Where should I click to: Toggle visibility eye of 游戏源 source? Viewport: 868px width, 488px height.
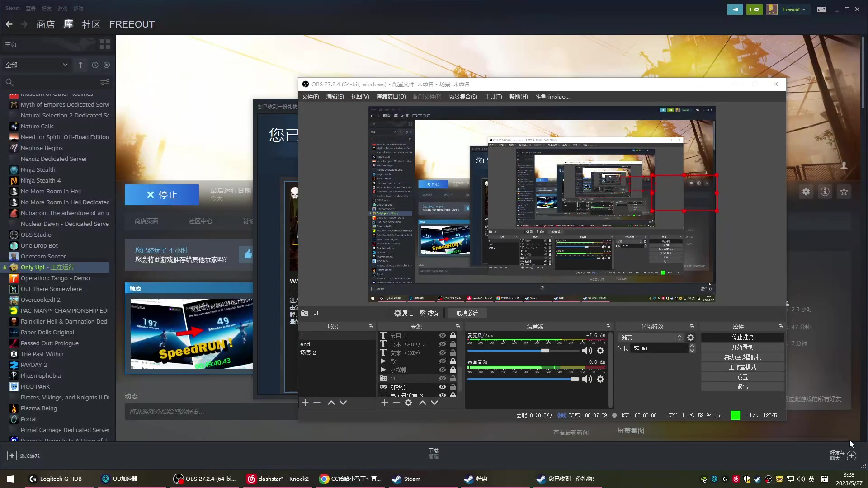click(x=442, y=387)
